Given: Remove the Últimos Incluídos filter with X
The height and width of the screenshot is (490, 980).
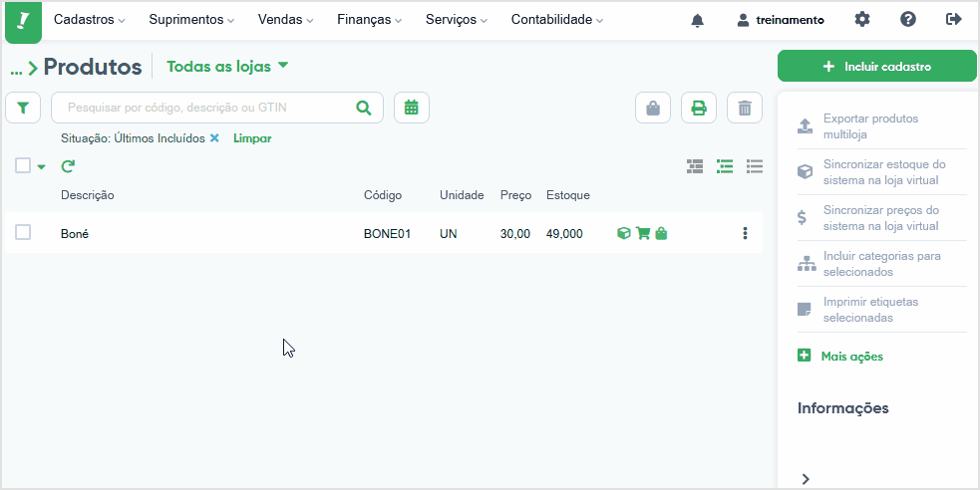Looking at the screenshot, I should tap(214, 138).
